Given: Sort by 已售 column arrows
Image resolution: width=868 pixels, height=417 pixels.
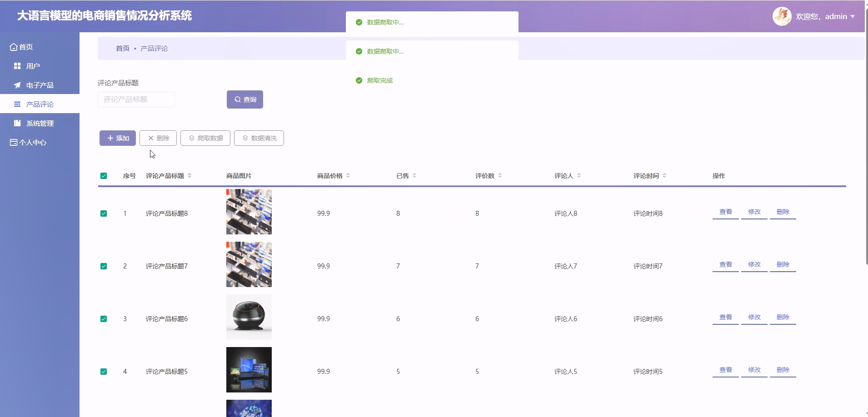Looking at the screenshot, I should (x=414, y=176).
